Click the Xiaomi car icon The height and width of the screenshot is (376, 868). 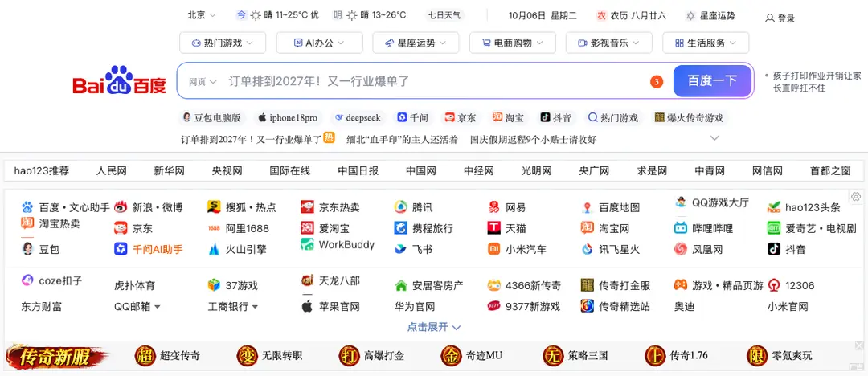point(493,249)
